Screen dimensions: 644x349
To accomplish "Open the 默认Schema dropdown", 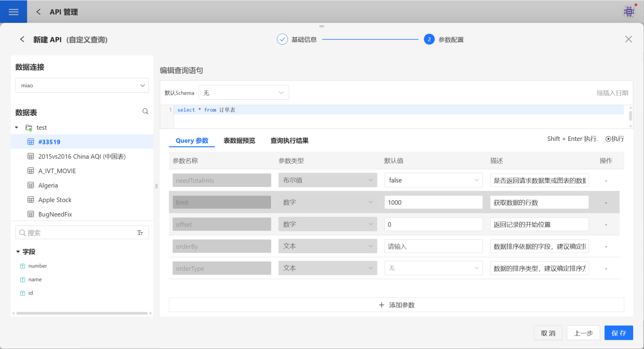I will [x=244, y=93].
